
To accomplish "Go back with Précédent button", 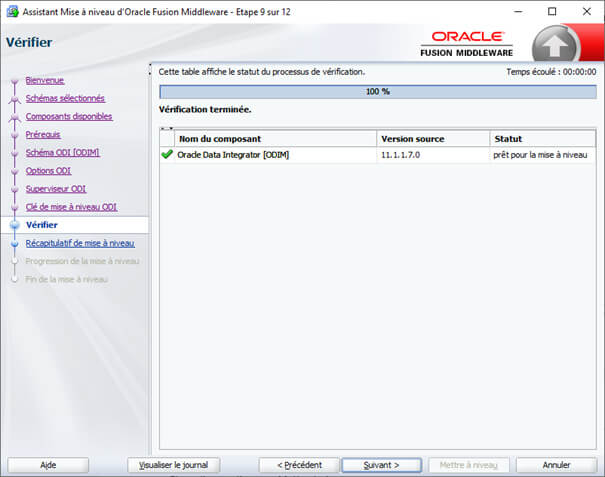I will click(x=299, y=465).
